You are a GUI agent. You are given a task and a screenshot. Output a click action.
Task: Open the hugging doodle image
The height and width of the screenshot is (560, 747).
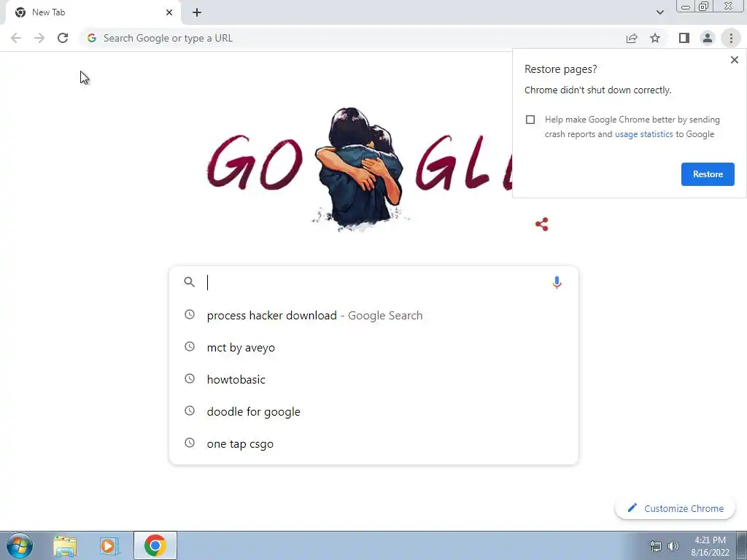pyautogui.click(x=360, y=169)
